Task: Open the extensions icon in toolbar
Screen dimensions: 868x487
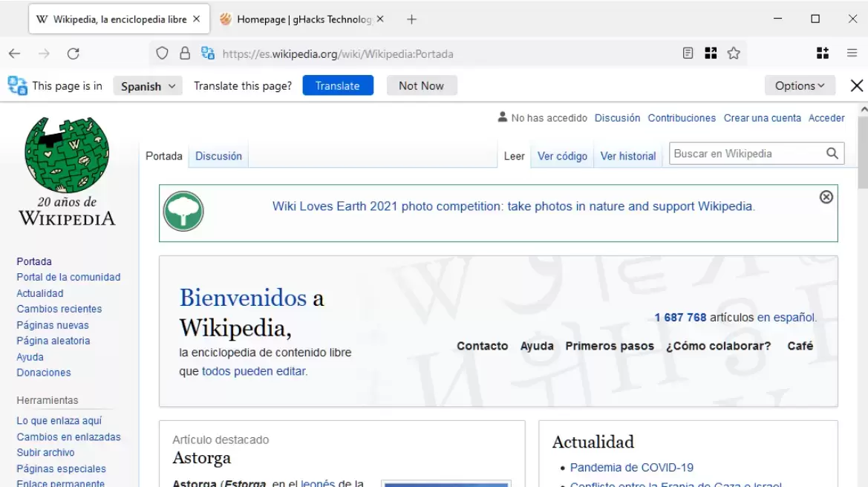Action: coord(823,53)
